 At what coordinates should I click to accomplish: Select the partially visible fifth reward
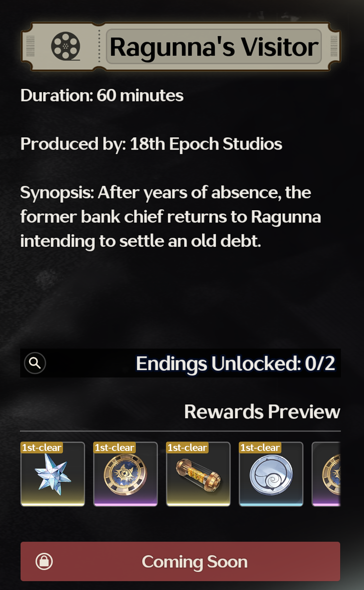click(326, 474)
